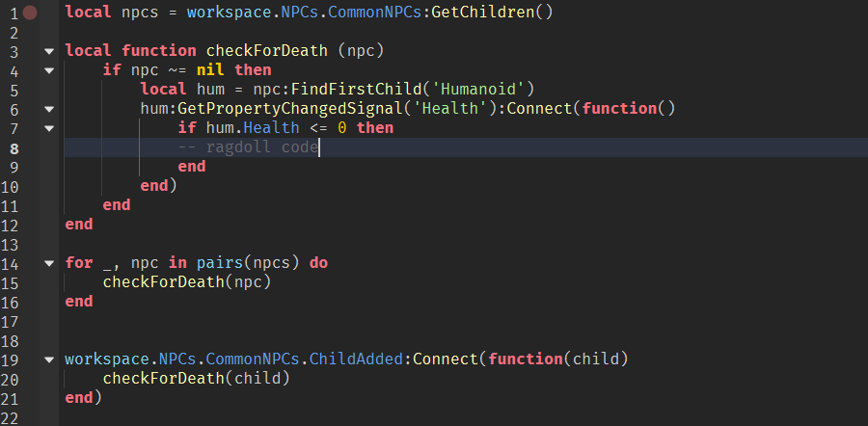This screenshot has width=868, height=426.
Task: Collapse the 'if hum.Health <= 0' fold arrow
Action: point(49,128)
